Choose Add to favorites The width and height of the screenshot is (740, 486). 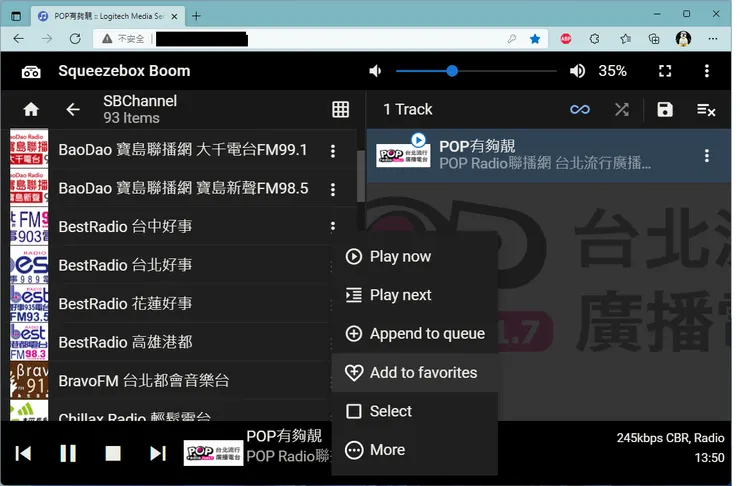click(x=415, y=373)
